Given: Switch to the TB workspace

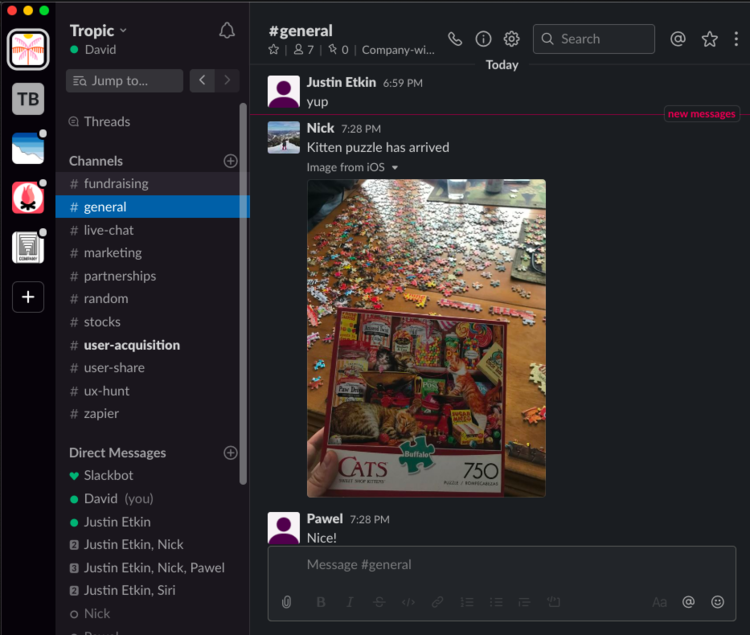Looking at the screenshot, I should coord(28,99).
